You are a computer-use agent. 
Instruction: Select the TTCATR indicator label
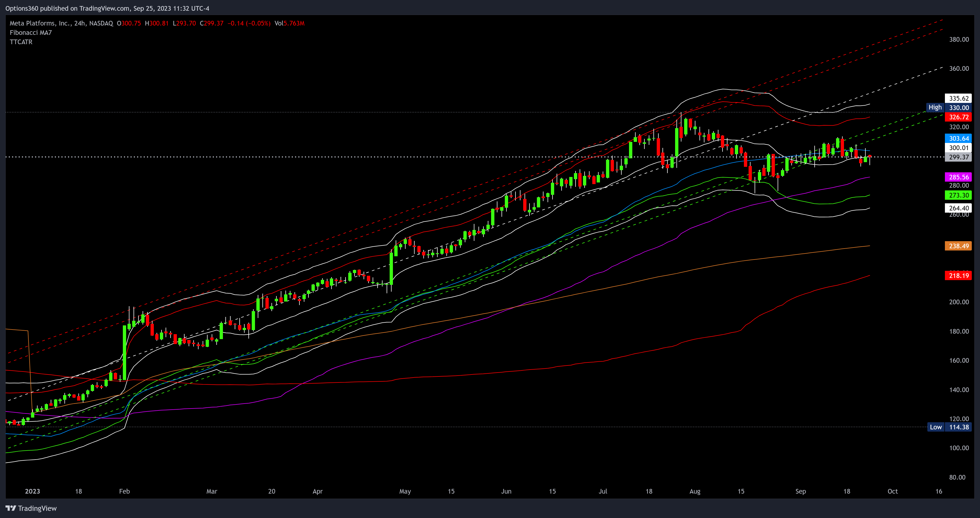(x=21, y=42)
